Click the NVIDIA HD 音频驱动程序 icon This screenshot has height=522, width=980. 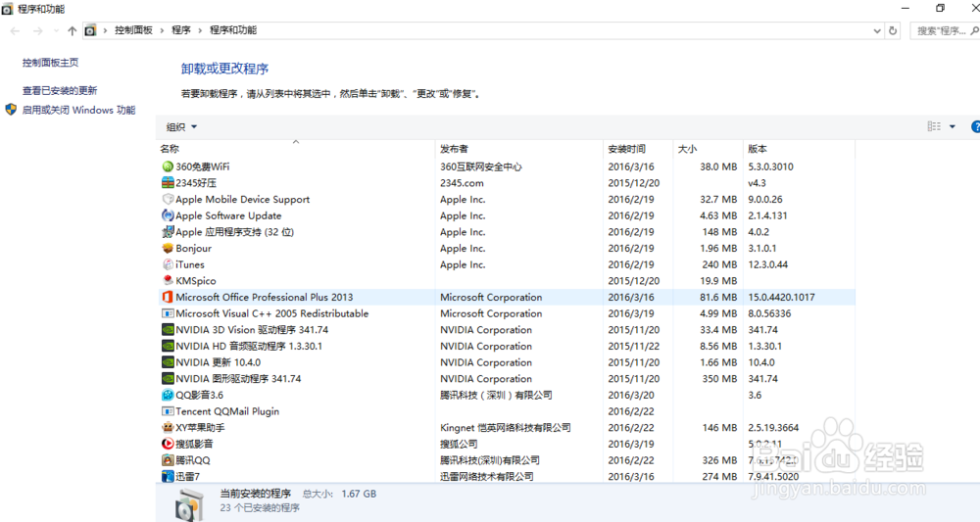[168, 346]
